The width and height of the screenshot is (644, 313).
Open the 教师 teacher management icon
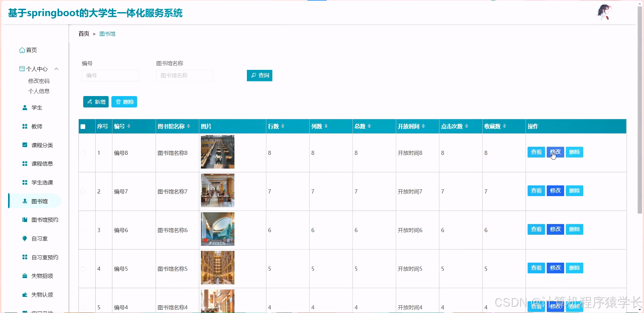click(24, 127)
